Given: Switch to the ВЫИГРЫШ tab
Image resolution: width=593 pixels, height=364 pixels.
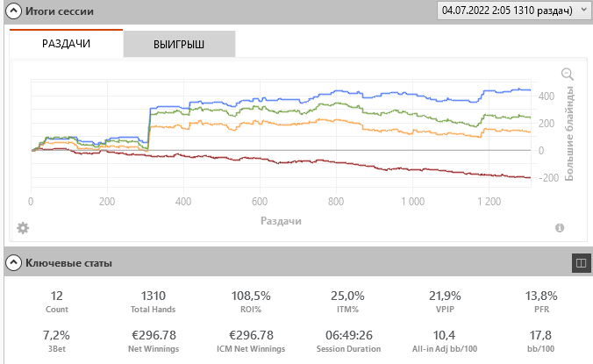Looking at the screenshot, I should (x=179, y=44).
